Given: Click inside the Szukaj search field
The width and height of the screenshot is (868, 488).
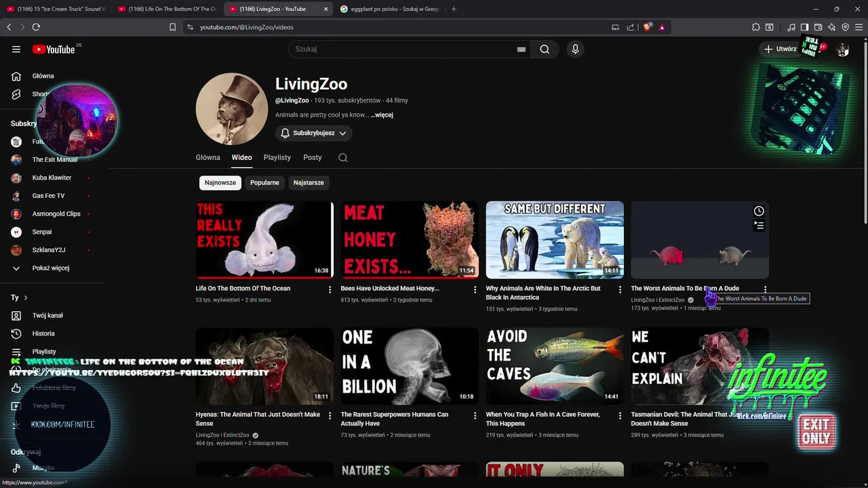Looking at the screenshot, I should click(x=403, y=49).
